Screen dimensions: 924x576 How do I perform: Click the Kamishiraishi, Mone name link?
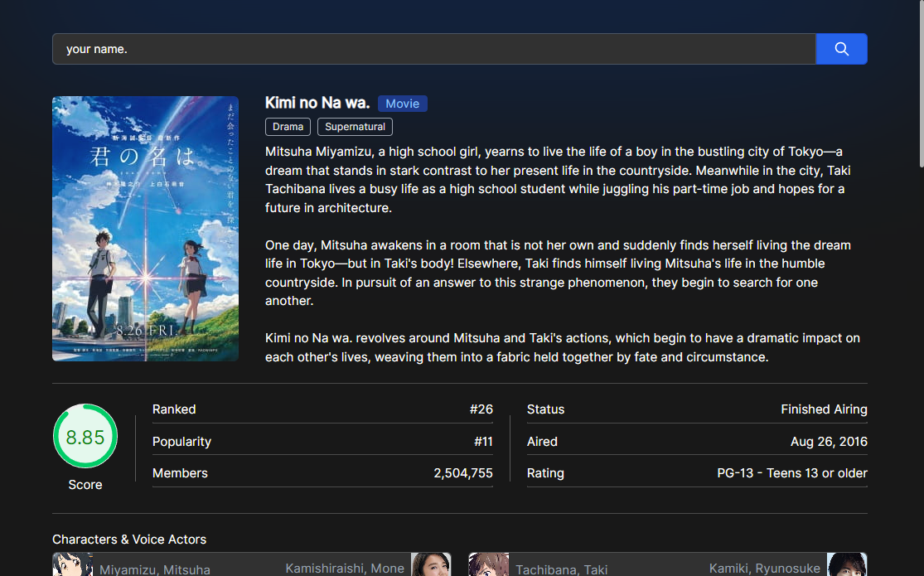click(345, 569)
